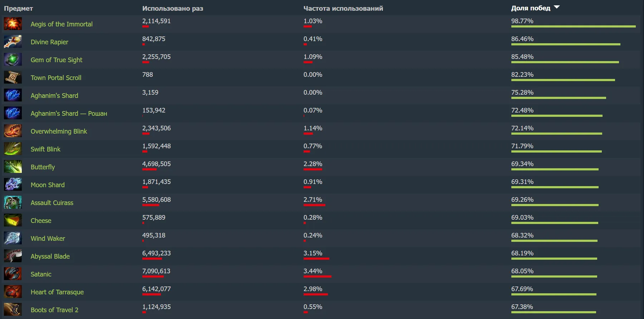Image resolution: width=644 pixels, height=319 pixels.
Task: Click the Aghanim's Shard item icon
Action: pyautogui.click(x=13, y=95)
